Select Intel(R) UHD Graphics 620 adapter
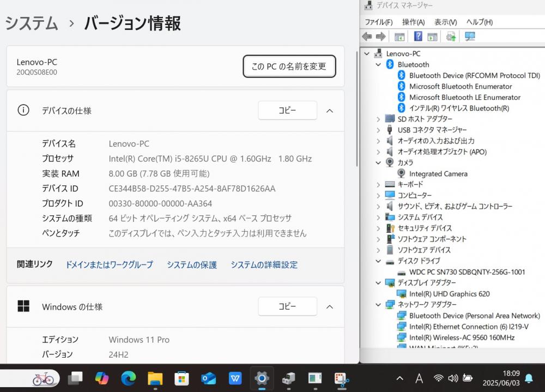The image size is (545, 392). point(450,294)
